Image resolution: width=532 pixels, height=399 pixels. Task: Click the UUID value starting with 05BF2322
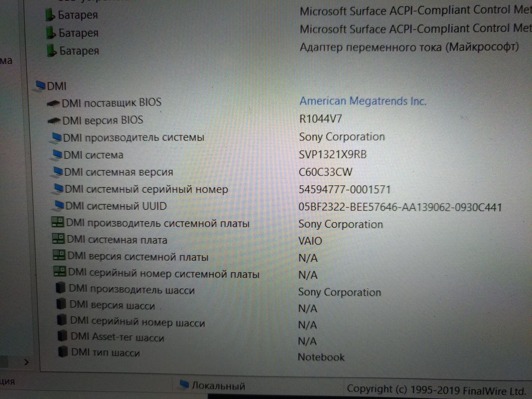(x=400, y=207)
